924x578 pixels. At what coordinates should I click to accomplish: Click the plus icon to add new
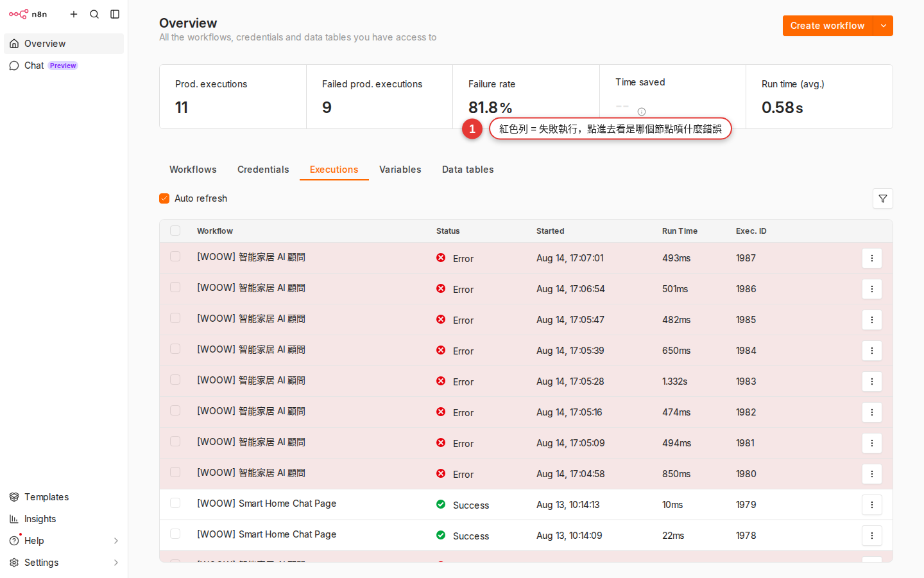pyautogui.click(x=74, y=14)
